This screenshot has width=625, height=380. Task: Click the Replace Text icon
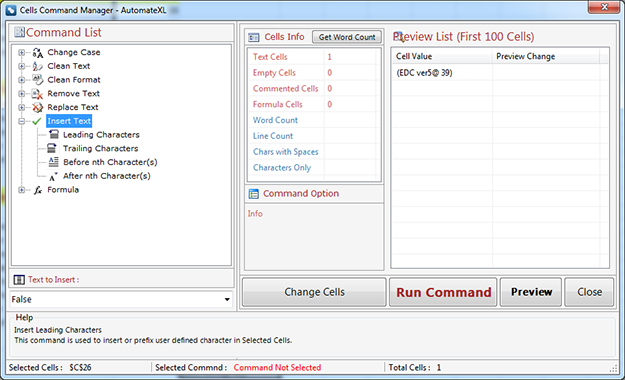pyautogui.click(x=37, y=107)
